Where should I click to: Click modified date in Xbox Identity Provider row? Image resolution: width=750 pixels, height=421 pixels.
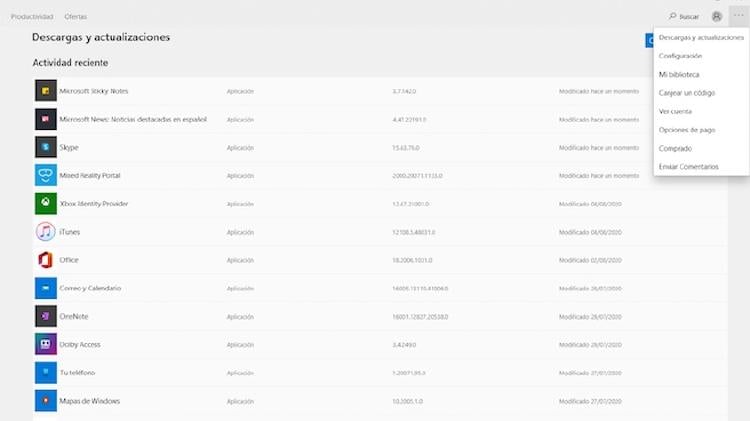(590, 204)
